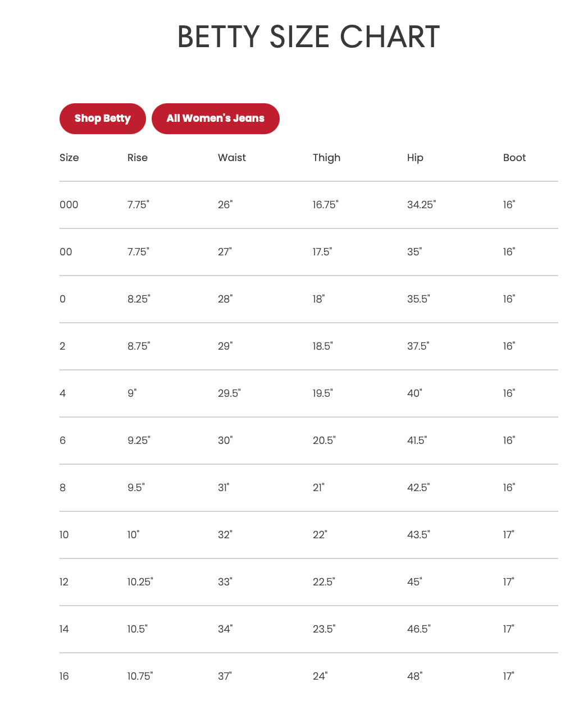
Task: Select the 29.5" waist measurement
Action: (x=229, y=393)
